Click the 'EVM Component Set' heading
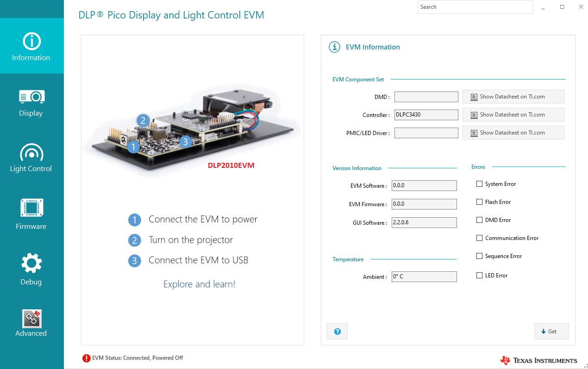Image resolution: width=588 pixels, height=369 pixels. [x=358, y=80]
